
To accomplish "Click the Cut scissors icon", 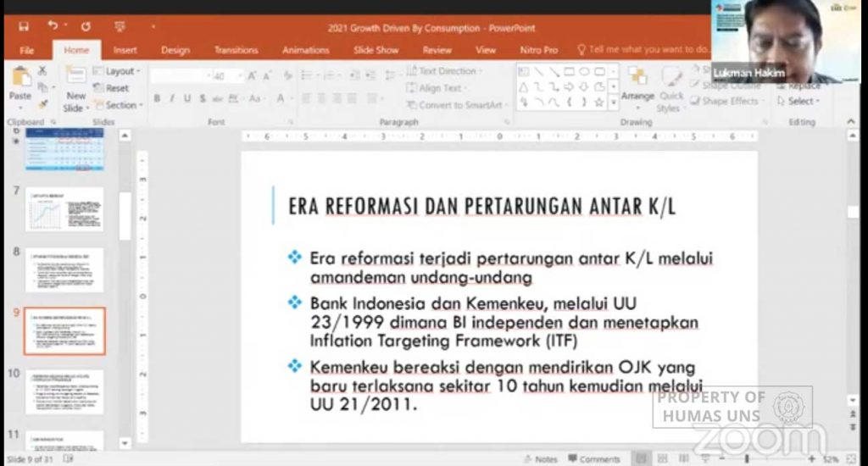I will [x=42, y=71].
